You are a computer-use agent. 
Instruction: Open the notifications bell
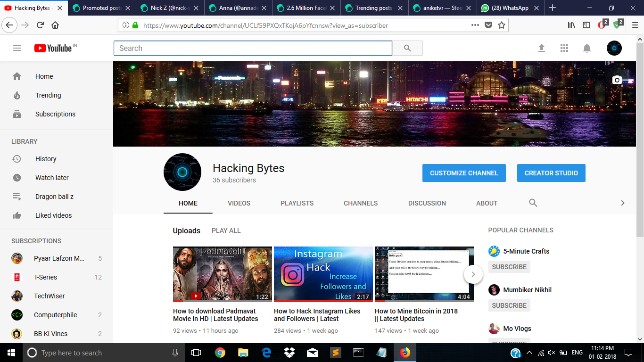[x=587, y=48]
